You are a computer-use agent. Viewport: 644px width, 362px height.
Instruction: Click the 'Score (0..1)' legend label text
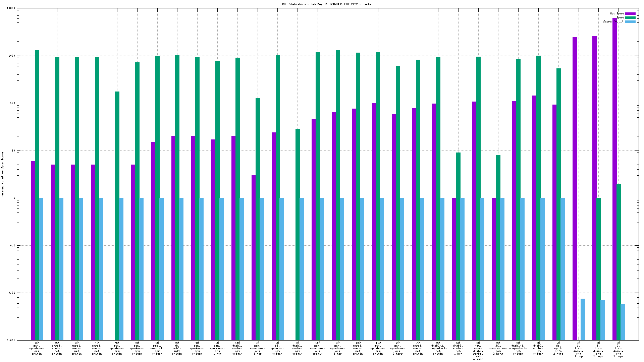(613, 22)
